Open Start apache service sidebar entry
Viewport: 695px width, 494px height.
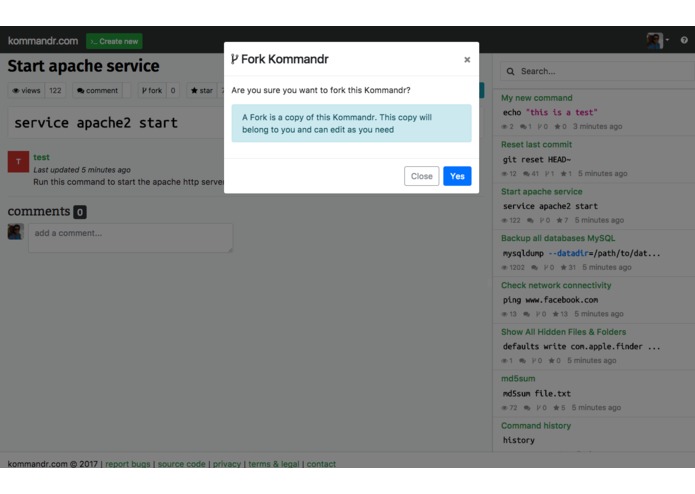tap(542, 191)
